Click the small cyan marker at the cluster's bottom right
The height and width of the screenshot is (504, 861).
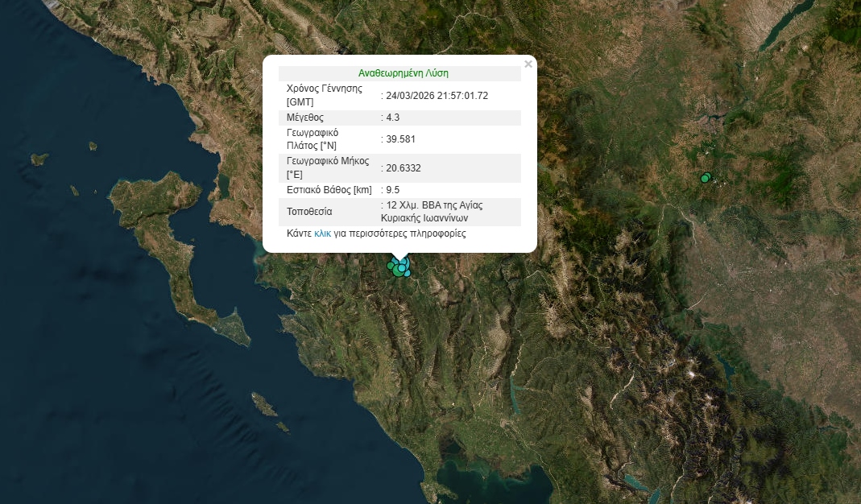click(x=408, y=274)
